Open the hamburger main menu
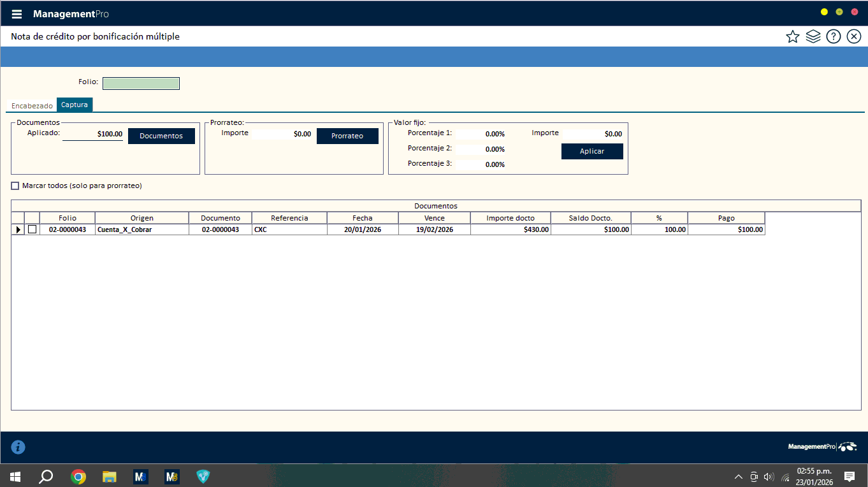Screen dimensions: 868x487 (17, 14)
